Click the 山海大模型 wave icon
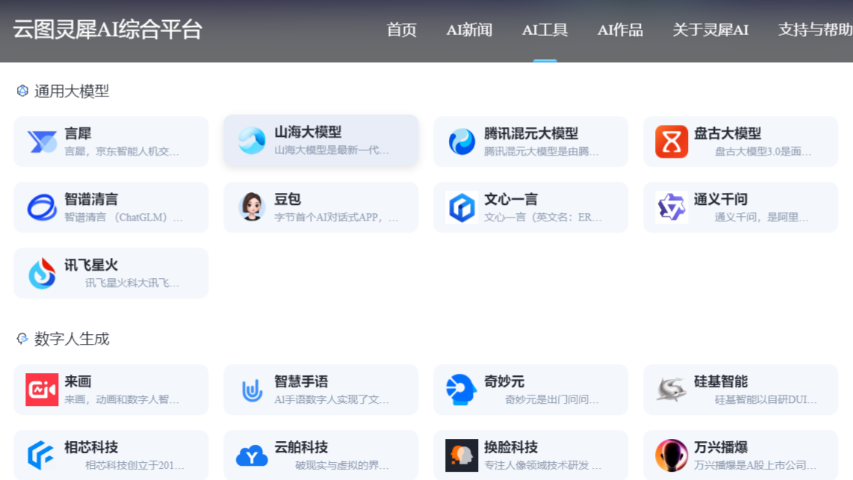The height and width of the screenshot is (480, 853). (252, 140)
